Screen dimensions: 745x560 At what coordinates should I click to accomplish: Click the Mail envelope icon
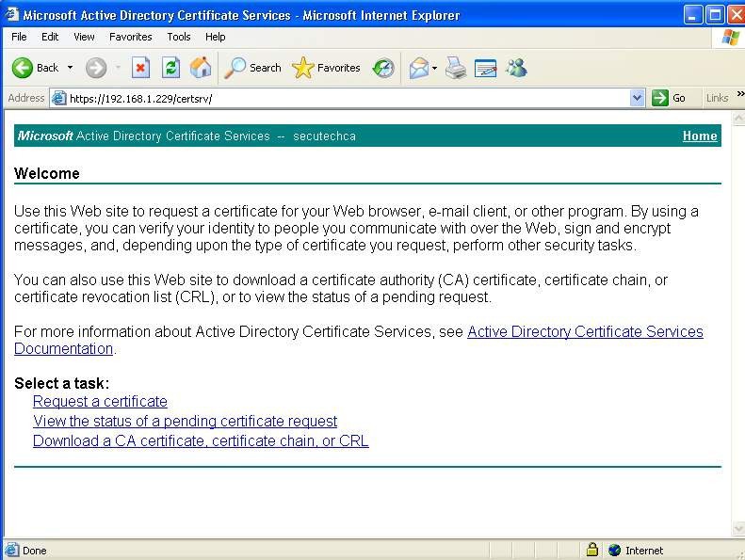coord(418,69)
